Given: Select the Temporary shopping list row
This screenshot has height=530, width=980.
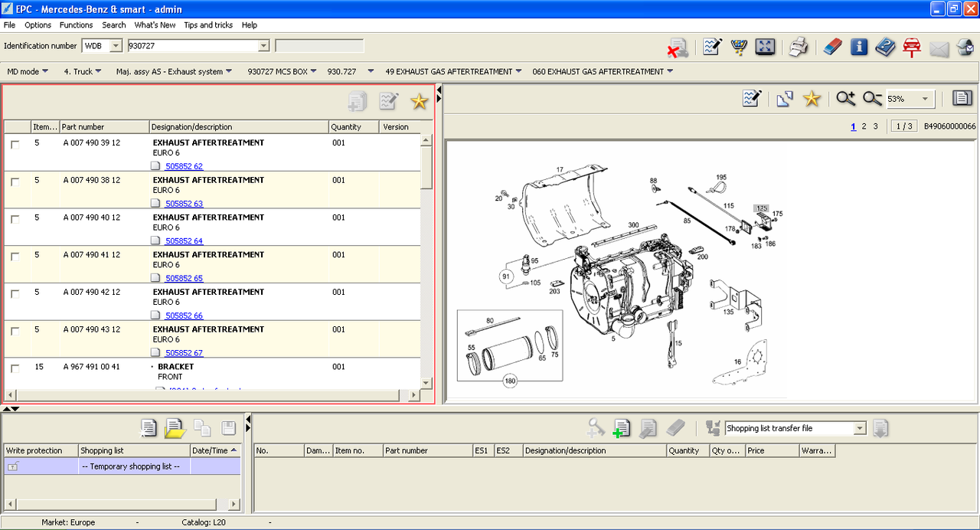Looking at the screenshot, I should (122, 466).
